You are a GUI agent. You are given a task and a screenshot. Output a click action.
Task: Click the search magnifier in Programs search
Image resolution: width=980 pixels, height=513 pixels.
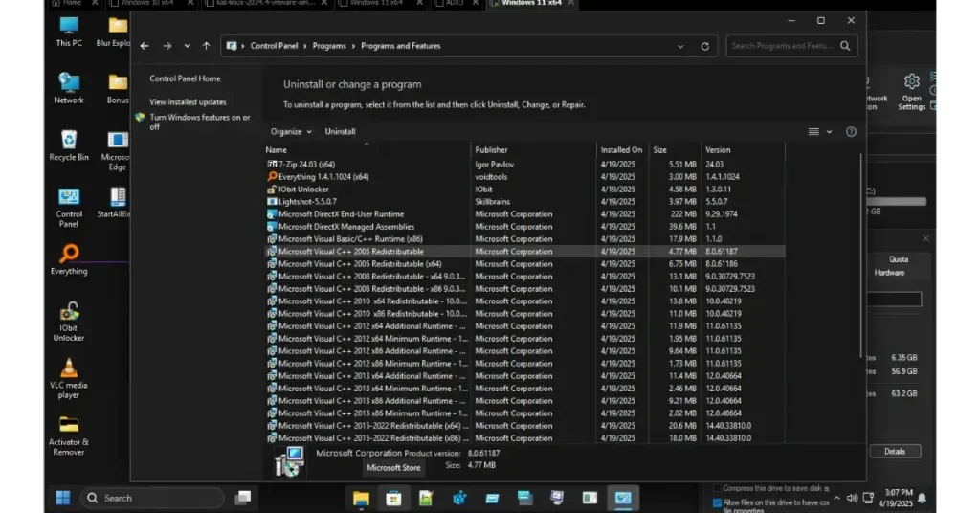[845, 46]
